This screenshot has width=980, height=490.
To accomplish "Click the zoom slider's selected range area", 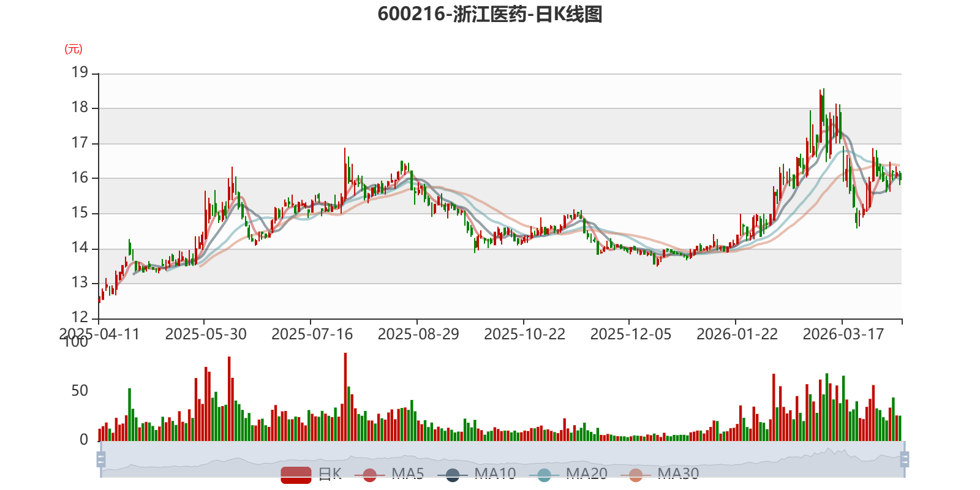I will click(503, 459).
